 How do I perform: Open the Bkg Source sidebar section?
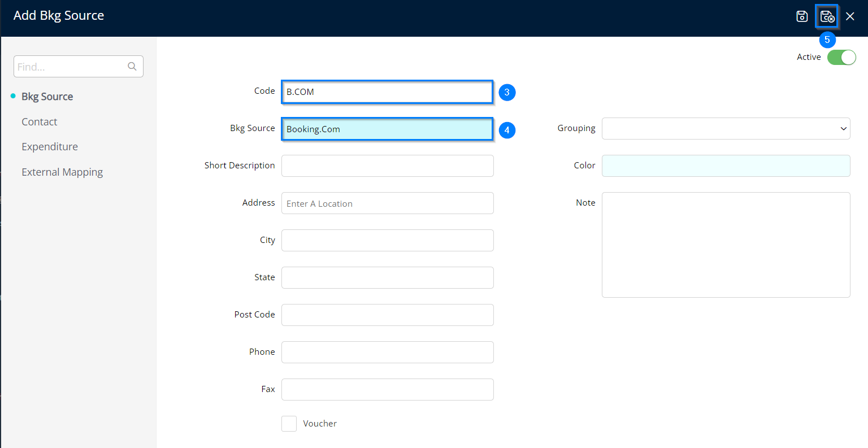47,97
